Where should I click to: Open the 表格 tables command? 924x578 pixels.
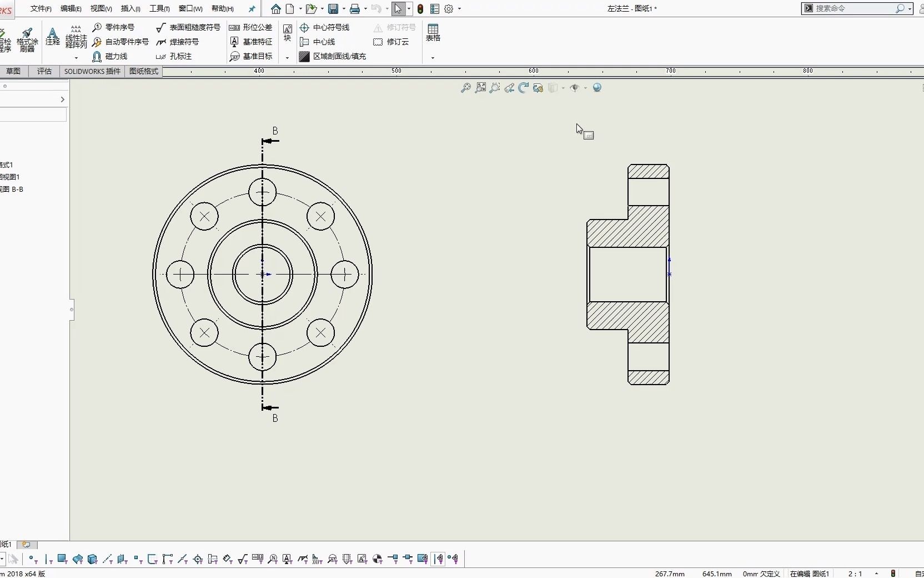point(434,33)
